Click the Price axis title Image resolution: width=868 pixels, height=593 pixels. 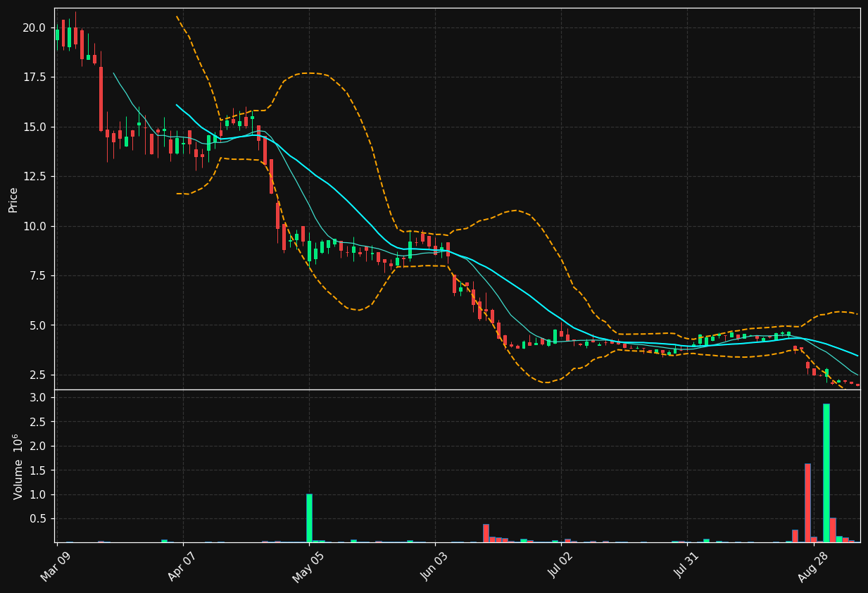click(13, 199)
